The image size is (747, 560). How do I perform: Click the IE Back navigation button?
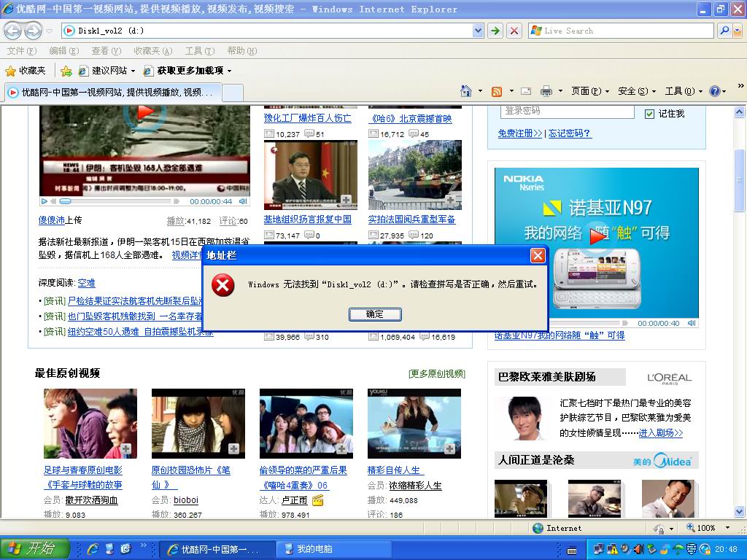13,31
